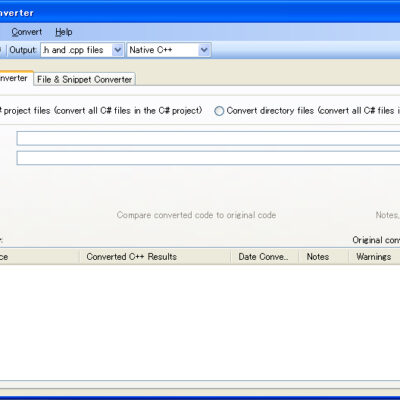Expand the '.h and .cpp files' output dropdown
This screenshot has height=400, width=400.
[117, 50]
